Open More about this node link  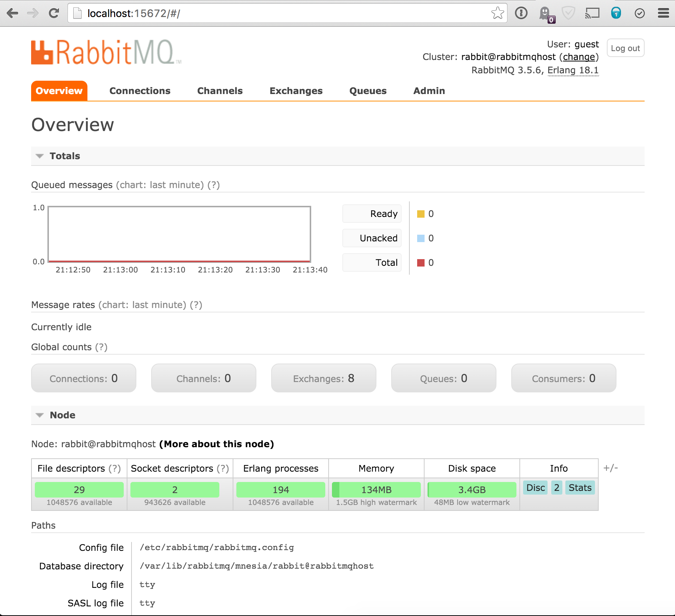[x=217, y=444]
